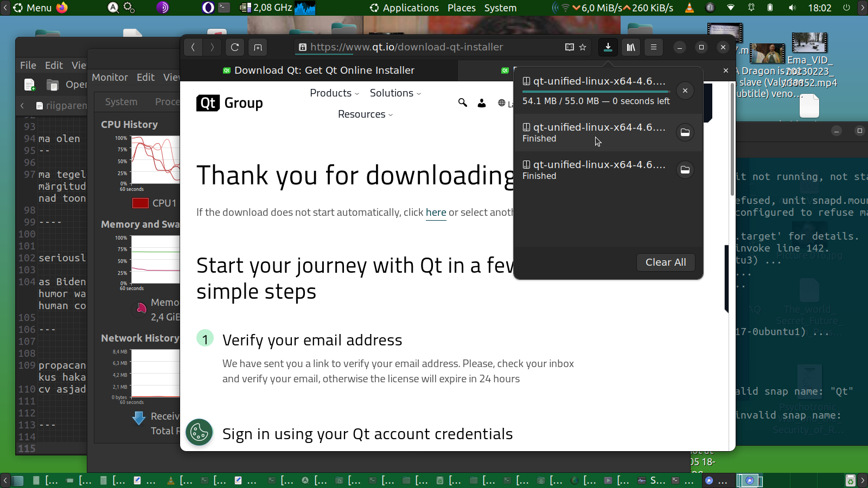Open the Applications menu in the panel
868x488 pixels.
(404, 8)
